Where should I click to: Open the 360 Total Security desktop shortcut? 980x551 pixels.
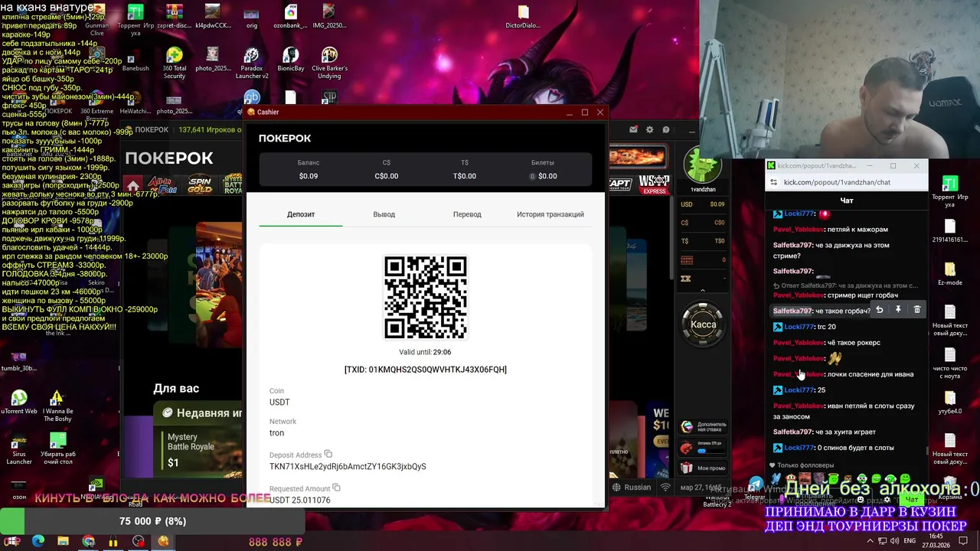point(175,63)
